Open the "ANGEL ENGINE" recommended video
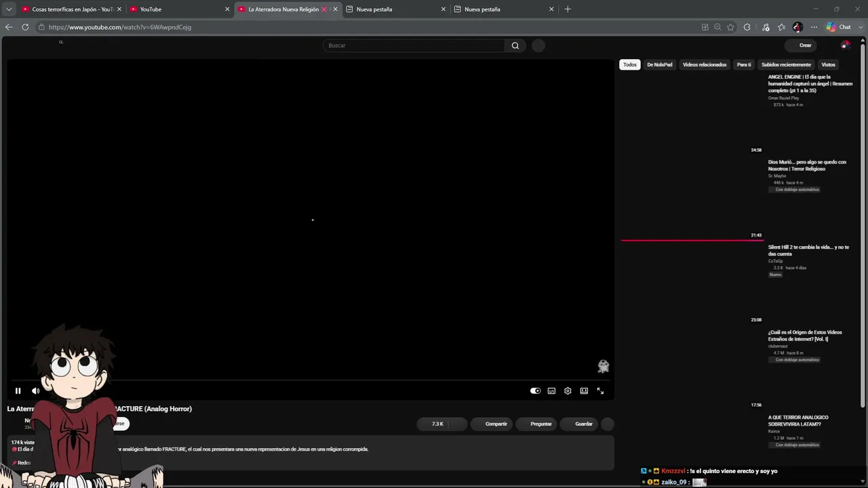Viewport: 868px width, 488px height. click(810, 83)
